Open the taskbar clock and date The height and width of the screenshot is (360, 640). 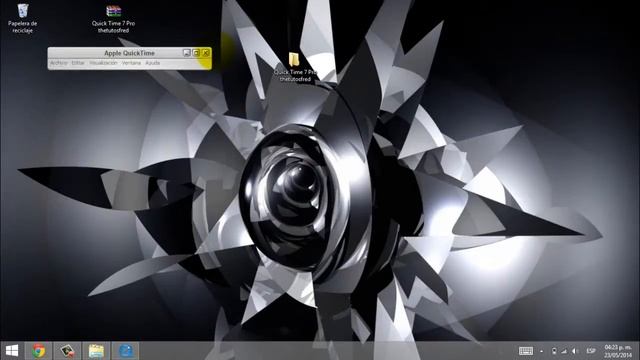tap(618, 351)
